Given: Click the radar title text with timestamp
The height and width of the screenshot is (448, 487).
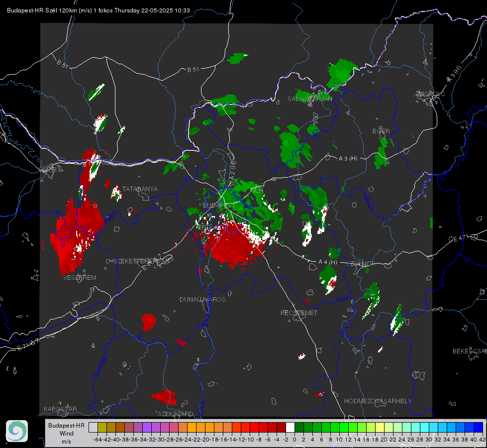Looking at the screenshot, I should click(x=98, y=10).
